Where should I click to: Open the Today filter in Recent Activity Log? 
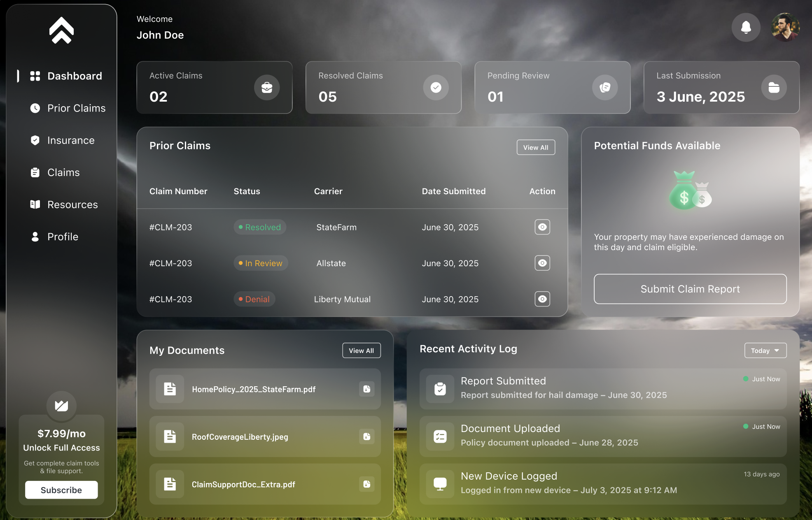click(x=765, y=351)
